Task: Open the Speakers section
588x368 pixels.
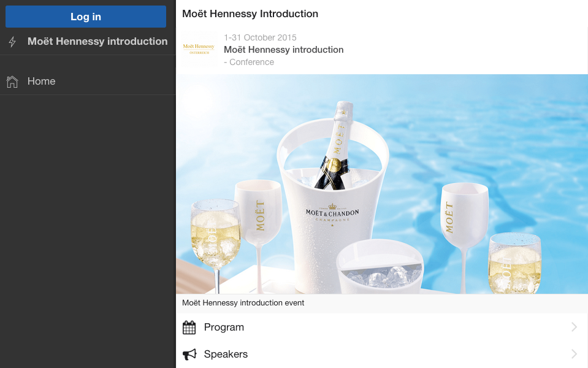Action: pyautogui.click(x=382, y=354)
